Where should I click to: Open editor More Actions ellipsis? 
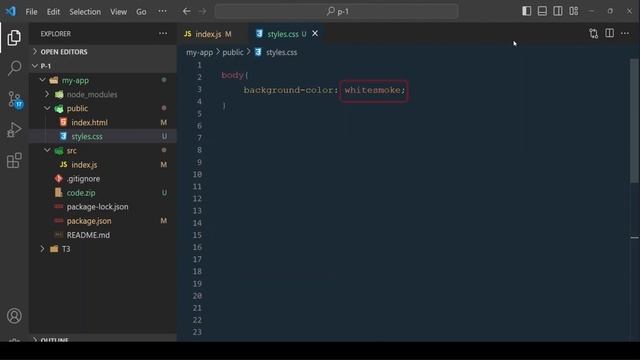click(x=625, y=33)
